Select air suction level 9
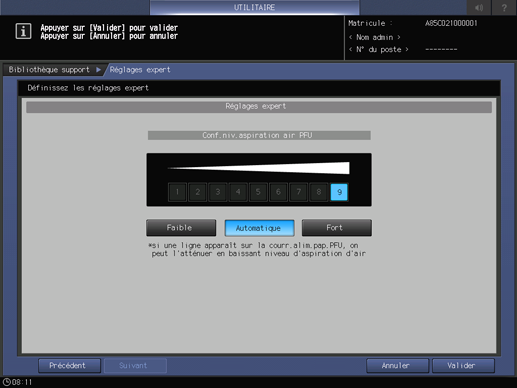The height and width of the screenshot is (388, 517). [x=339, y=192]
